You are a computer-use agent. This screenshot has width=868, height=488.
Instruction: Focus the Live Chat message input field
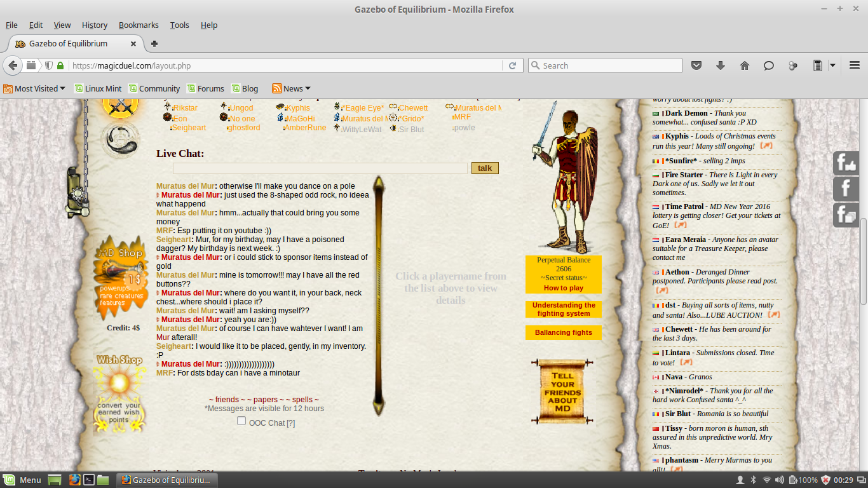pos(320,168)
